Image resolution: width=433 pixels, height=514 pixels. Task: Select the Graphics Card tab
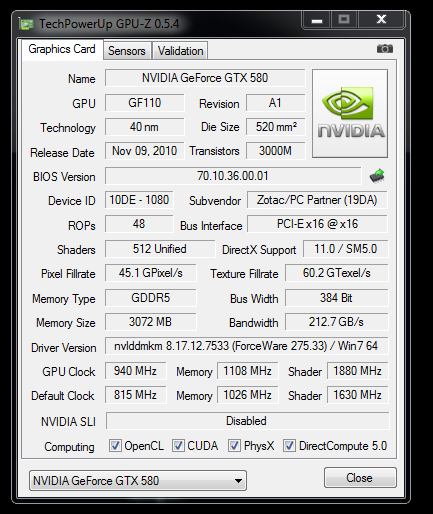[x=62, y=49]
